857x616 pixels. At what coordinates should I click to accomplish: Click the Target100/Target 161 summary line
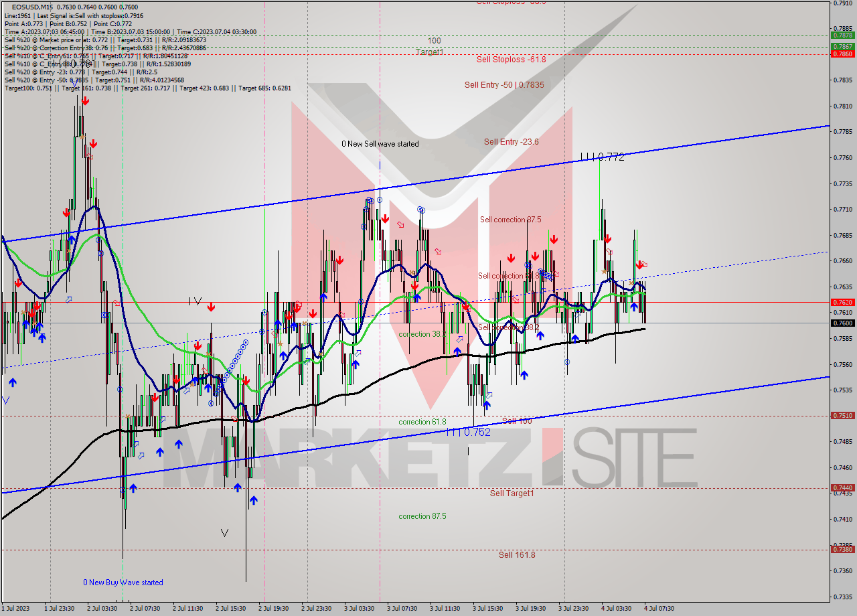(147, 88)
